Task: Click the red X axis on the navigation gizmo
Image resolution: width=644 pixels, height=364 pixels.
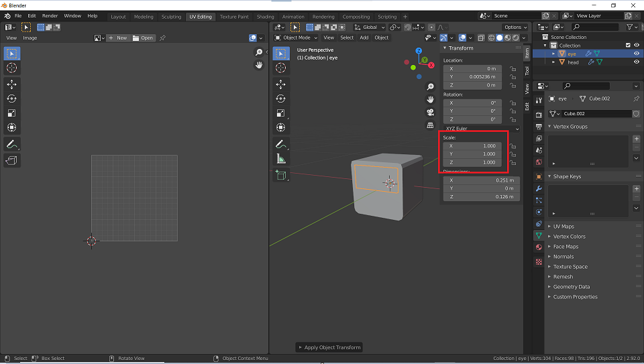Action: 431,65
